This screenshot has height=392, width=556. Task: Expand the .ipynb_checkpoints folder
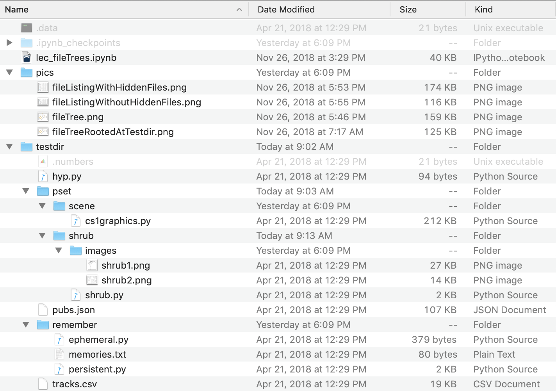click(x=10, y=43)
